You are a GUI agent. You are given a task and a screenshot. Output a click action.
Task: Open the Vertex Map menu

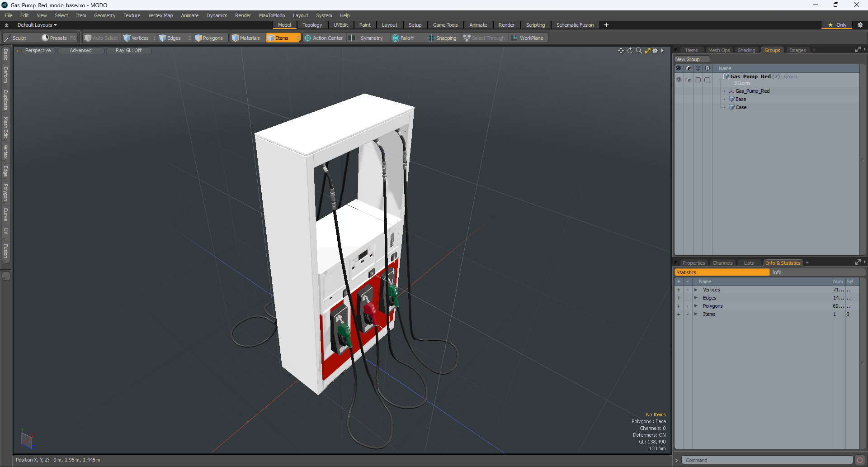[x=160, y=15]
